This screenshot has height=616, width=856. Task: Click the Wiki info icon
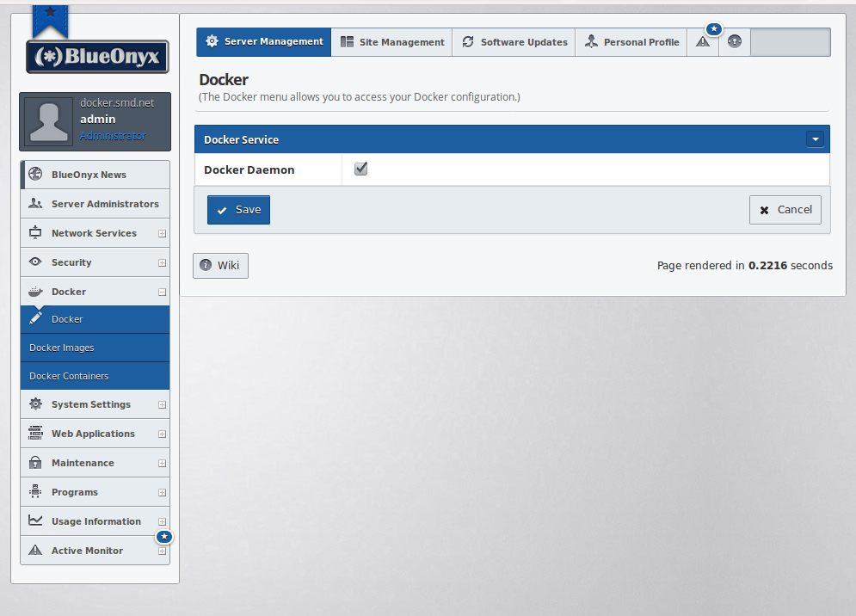click(206, 265)
